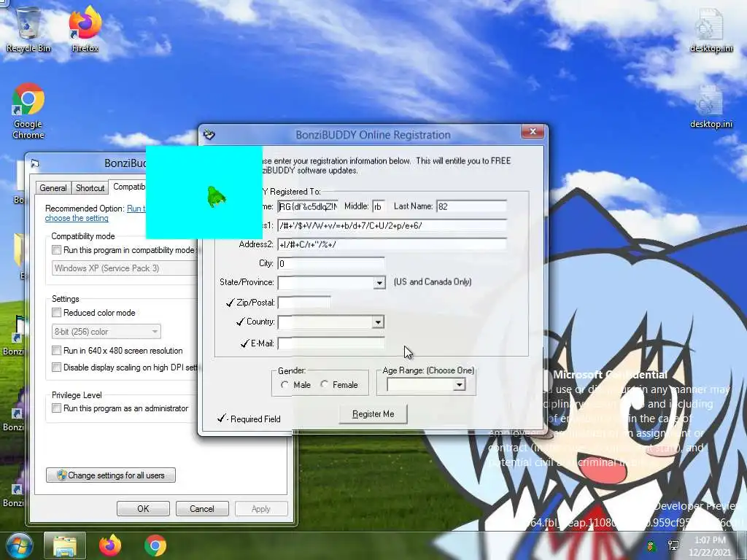Open the Recycle Bin desktop icon
The width and height of the screenshot is (747, 560).
tap(28, 29)
